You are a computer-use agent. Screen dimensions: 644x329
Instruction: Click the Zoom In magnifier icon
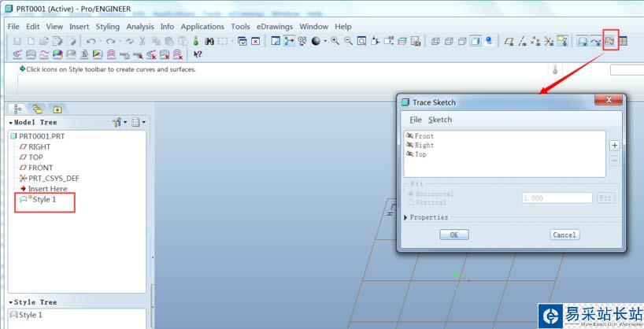[335, 41]
